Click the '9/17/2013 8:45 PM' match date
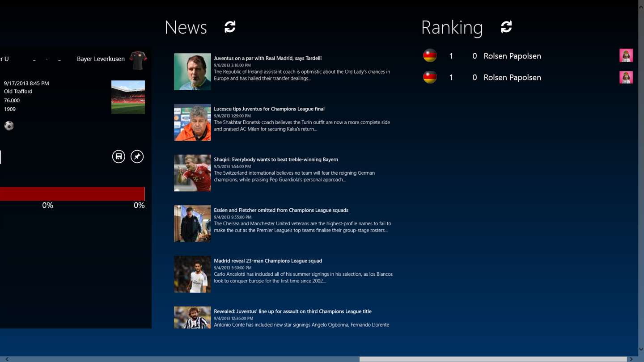The height and width of the screenshot is (362, 644). coord(26,83)
